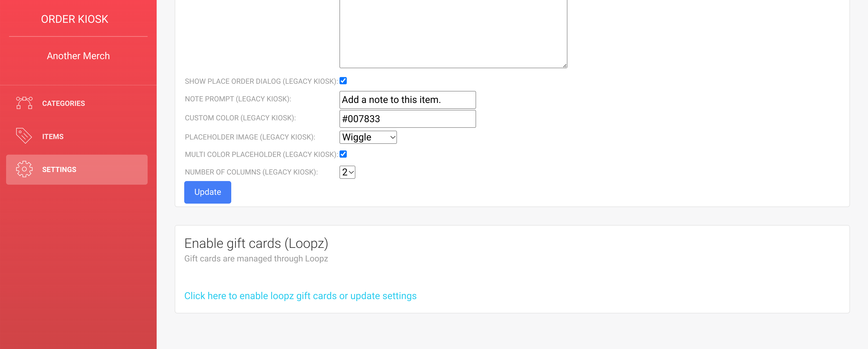Click the 'NOTE PROMPT (LEGACY KIOSK):' label

[x=238, y=99]
